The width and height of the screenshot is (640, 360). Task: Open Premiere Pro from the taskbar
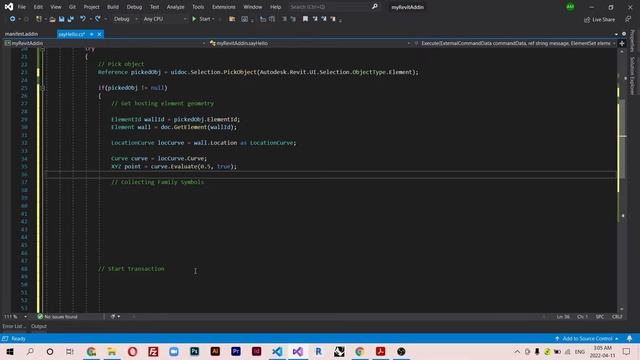(x=236, y=351)
